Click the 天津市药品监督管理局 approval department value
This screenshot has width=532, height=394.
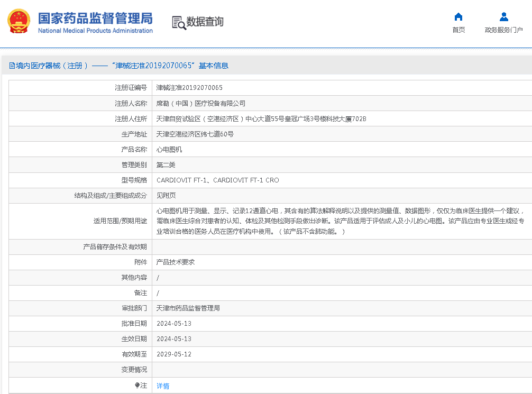tap(188, 308)
